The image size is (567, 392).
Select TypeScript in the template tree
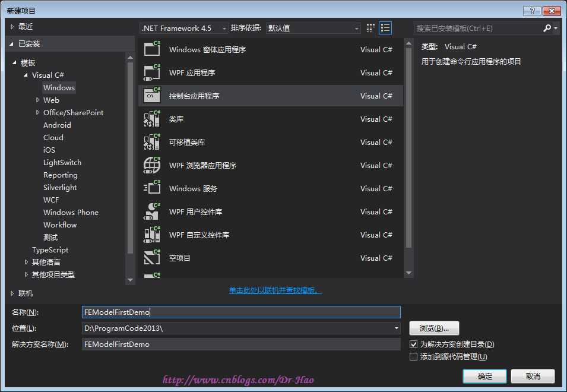pos(50,250)
